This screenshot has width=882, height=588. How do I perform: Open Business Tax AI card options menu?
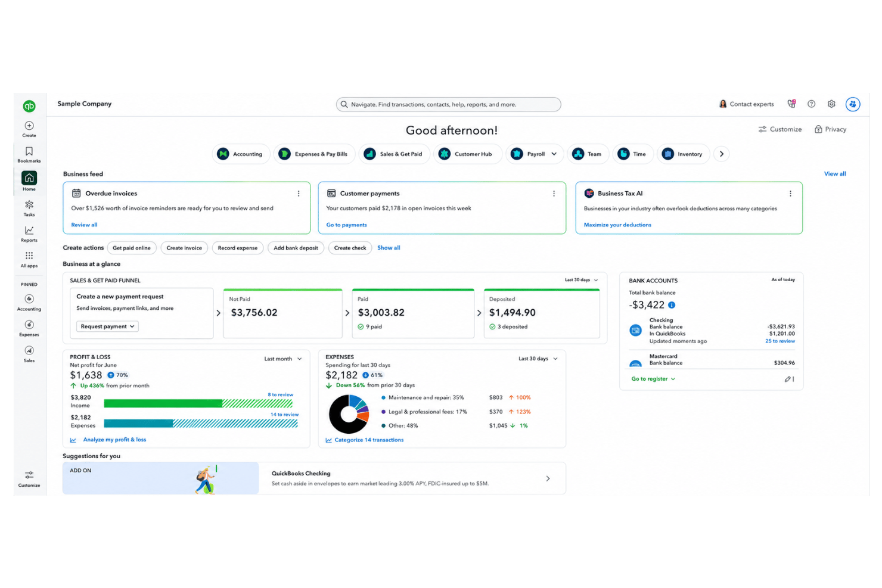(790, 194)
